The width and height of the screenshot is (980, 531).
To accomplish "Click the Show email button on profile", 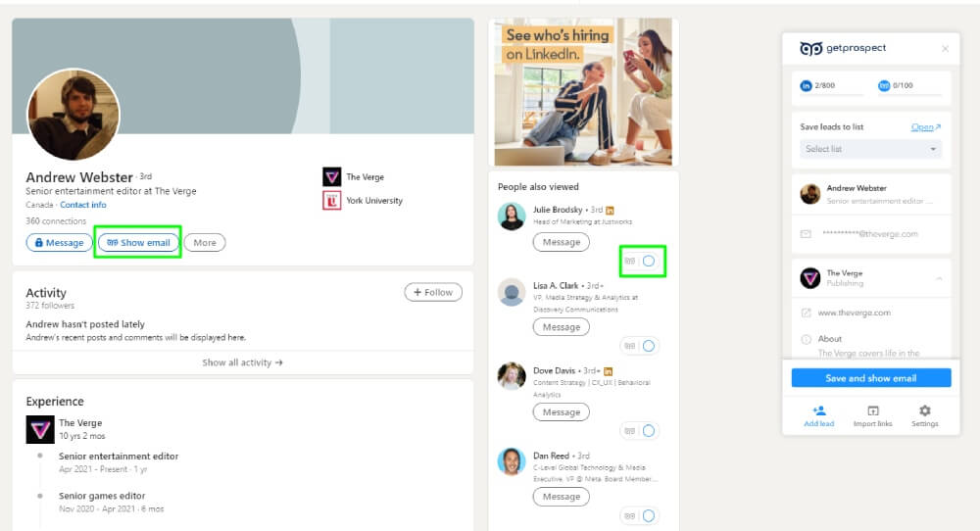I will coord(138,242).
